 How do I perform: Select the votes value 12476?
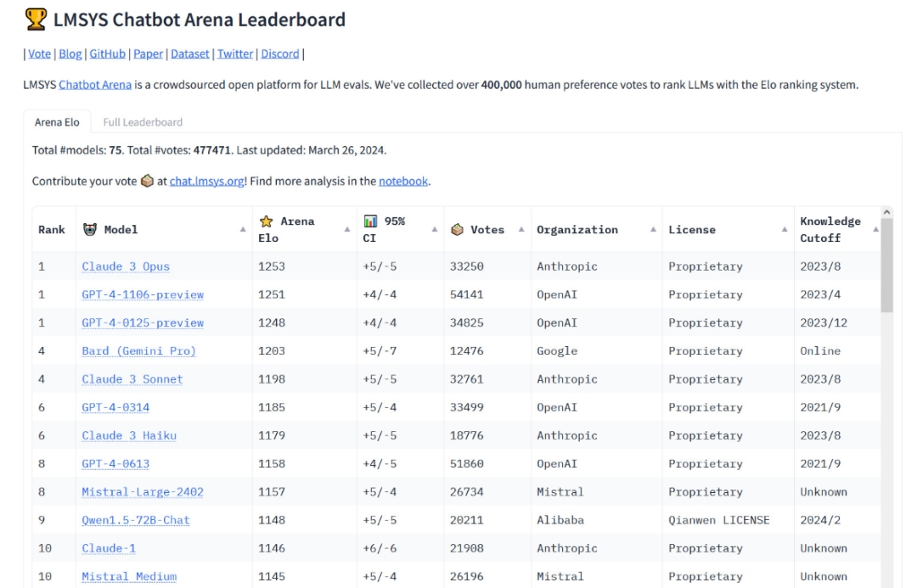pos(467,350)
